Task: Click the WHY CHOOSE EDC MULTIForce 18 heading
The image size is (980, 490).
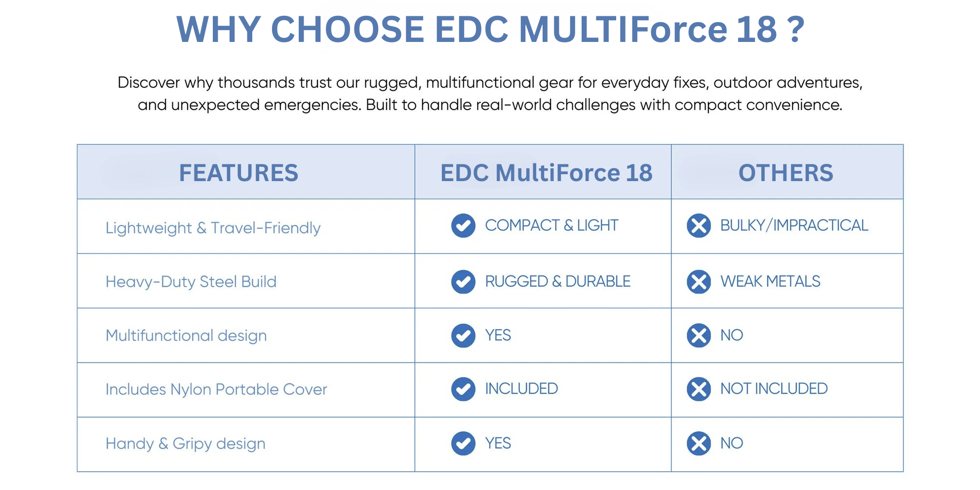Action: click(x=490, y=29)
